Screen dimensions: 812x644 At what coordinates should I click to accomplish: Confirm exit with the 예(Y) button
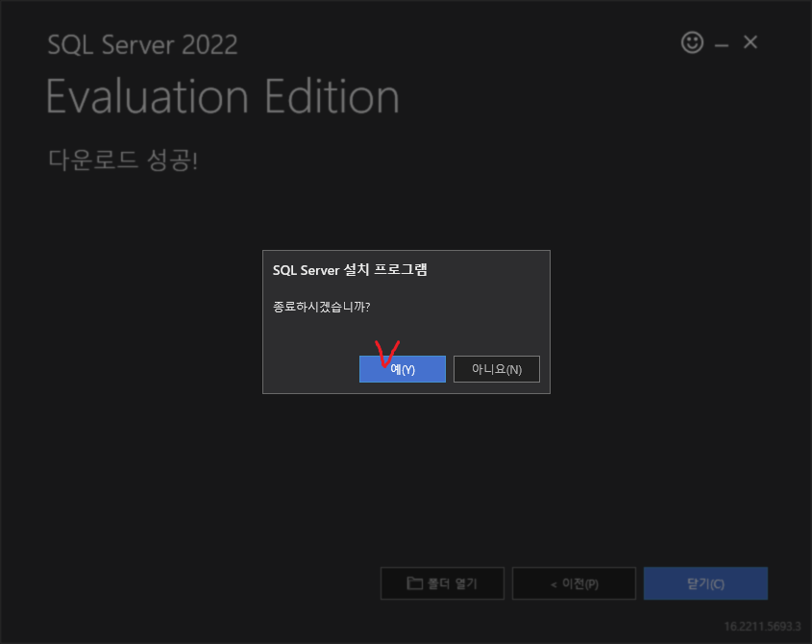tap(403, 369)
